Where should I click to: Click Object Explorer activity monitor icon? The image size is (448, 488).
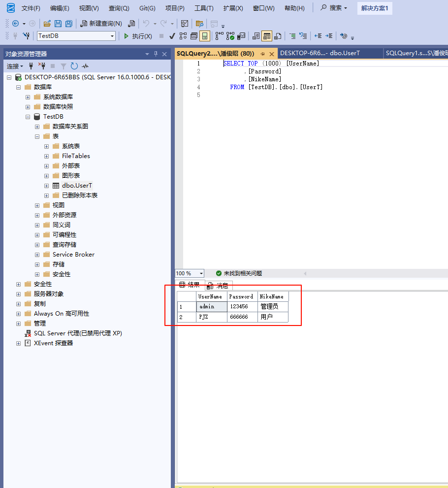(x=85, y=66)
